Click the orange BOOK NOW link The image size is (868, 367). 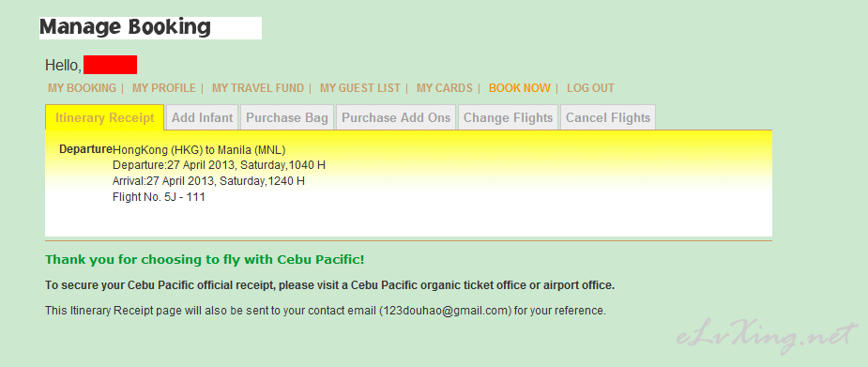pos(520,88)
